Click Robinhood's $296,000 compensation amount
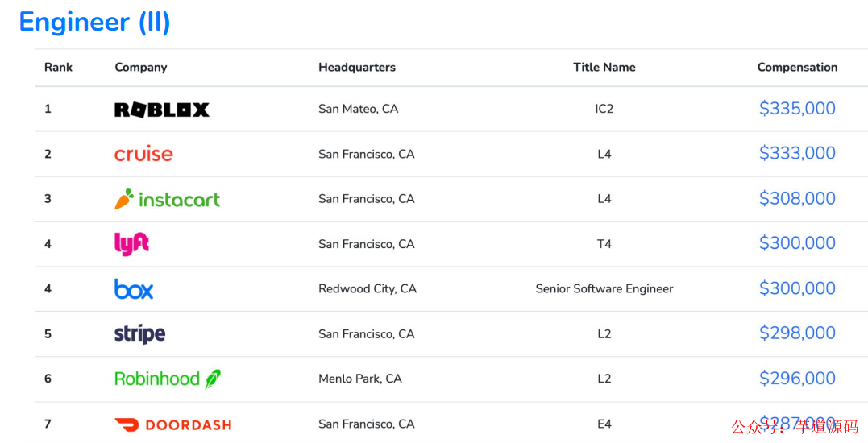The width and height of the screenshot is (868, 443). tap(797, 379)
